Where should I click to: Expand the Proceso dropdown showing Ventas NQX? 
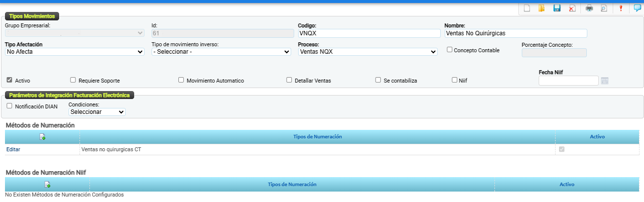click(368, 52)
